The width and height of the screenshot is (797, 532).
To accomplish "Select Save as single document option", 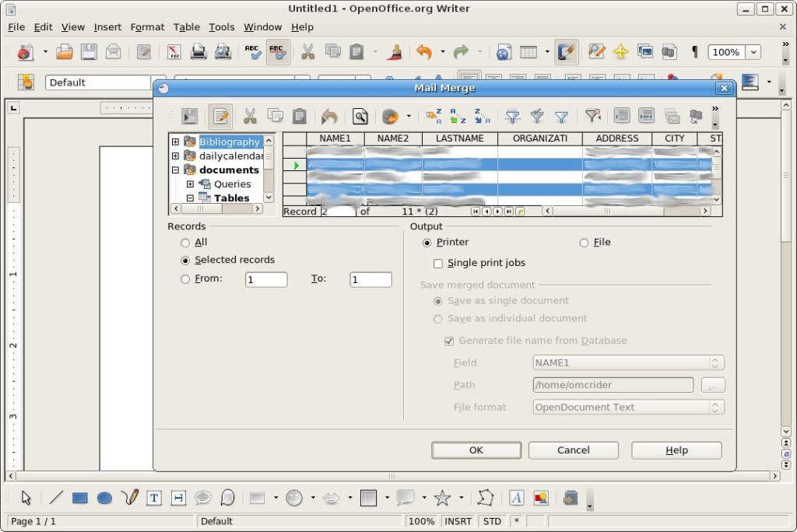I will click(437, 301).
